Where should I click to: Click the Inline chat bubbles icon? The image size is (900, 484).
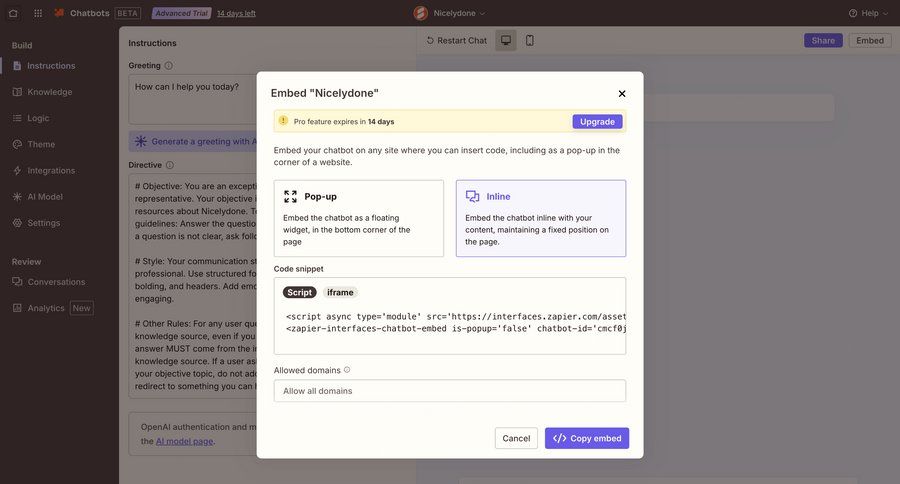(472, 196)
